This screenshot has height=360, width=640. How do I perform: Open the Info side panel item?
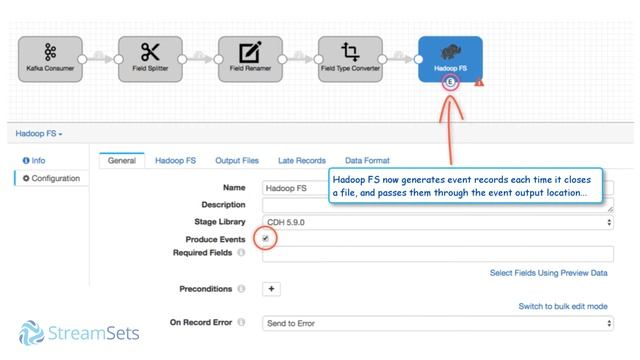point(34,160)
